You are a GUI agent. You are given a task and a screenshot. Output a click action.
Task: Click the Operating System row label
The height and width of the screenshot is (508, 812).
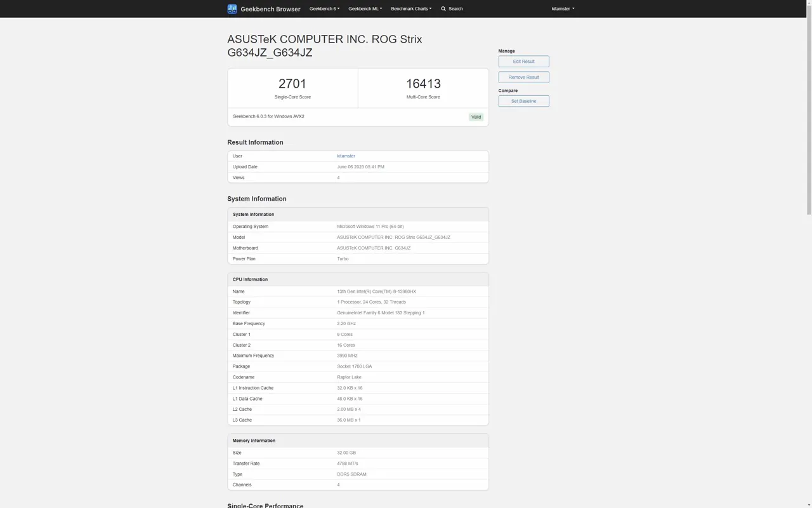tap(250, 227)
